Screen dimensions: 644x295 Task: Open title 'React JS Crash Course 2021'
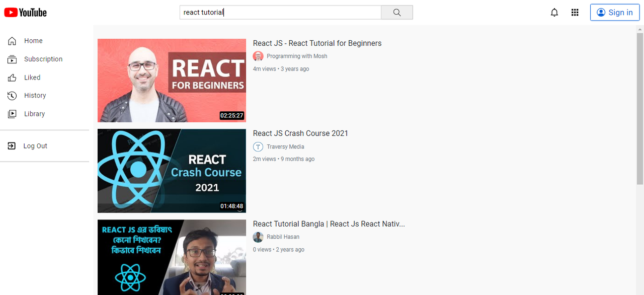click(300, 133)
